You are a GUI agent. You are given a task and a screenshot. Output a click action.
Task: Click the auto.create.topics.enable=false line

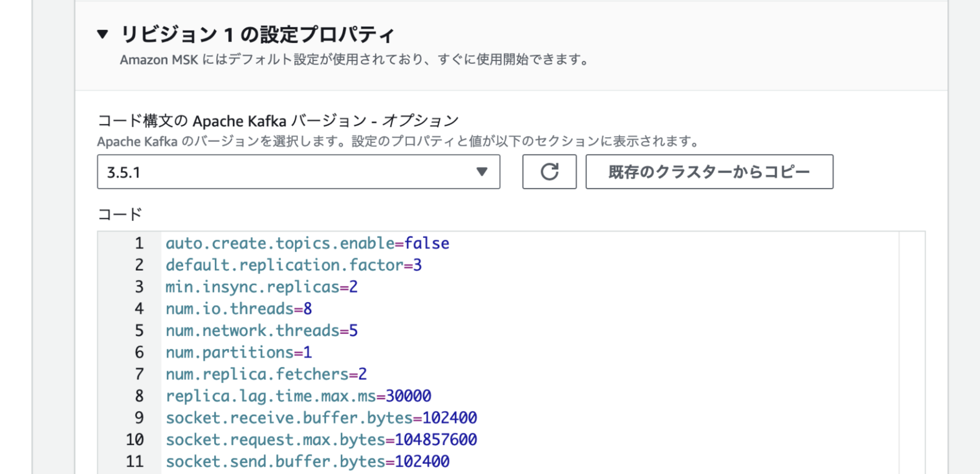click(x=307, y=243)
